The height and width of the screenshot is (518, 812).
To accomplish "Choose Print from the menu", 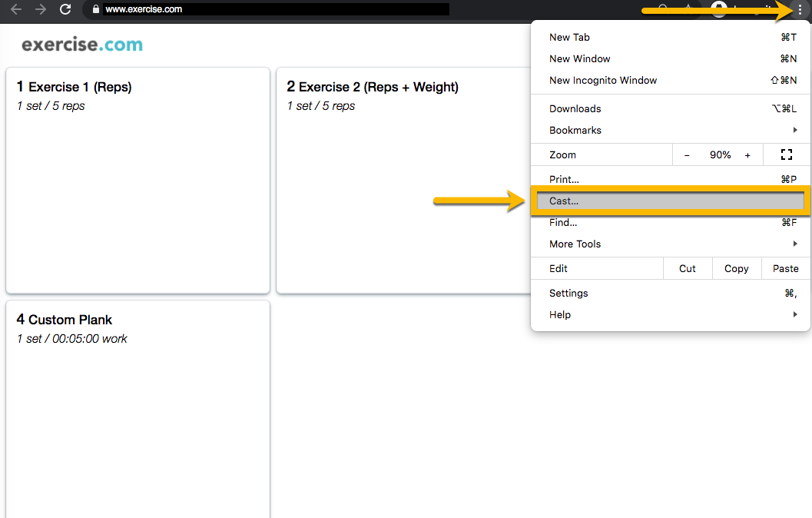I will [x=565, y=179].
